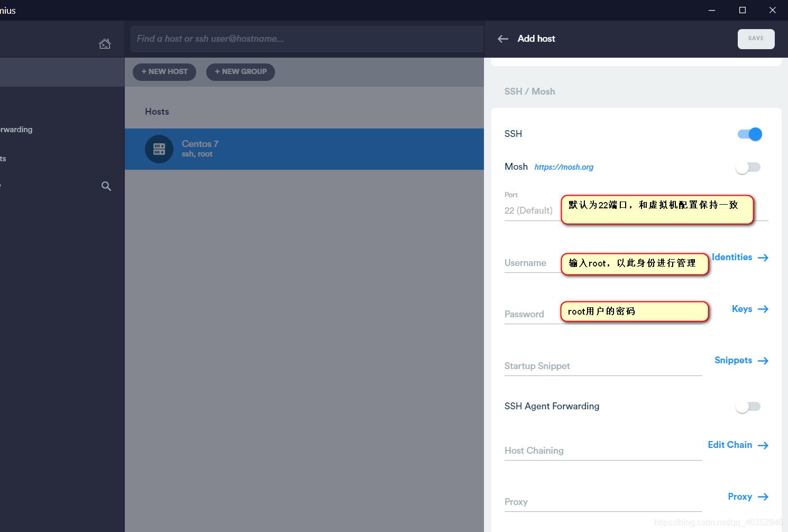This screenshot has width=788, height=532.
Task: Focus the Find a host search box
Action: (x=307, y=39)
